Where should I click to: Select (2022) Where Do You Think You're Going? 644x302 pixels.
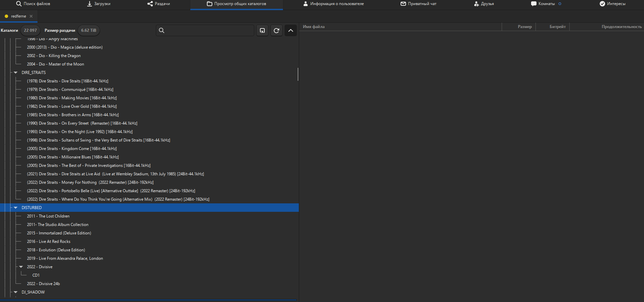(118, 199)
